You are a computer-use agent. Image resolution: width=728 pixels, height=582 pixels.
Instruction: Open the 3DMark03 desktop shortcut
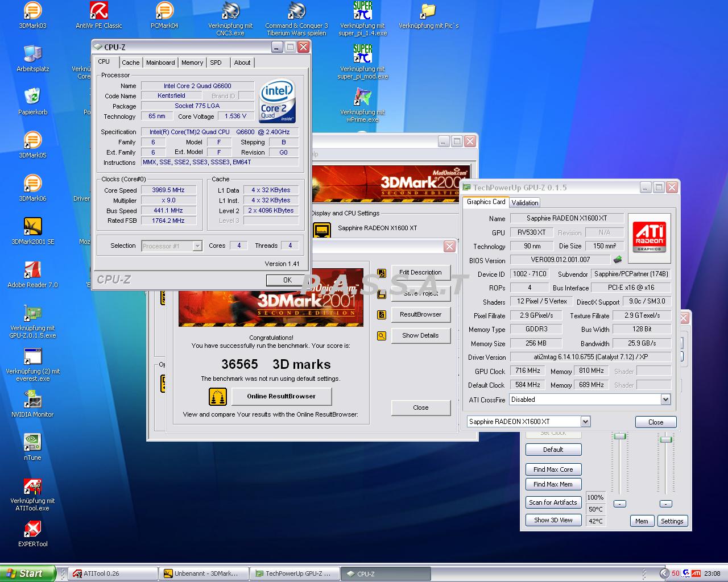(x=32, y=15)
